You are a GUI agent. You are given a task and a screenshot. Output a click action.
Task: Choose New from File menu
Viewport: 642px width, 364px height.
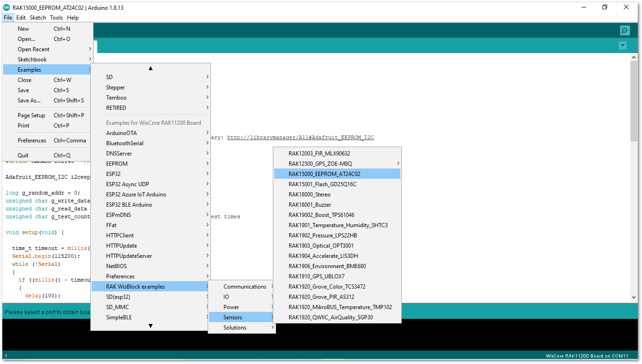tap(47, 29)
